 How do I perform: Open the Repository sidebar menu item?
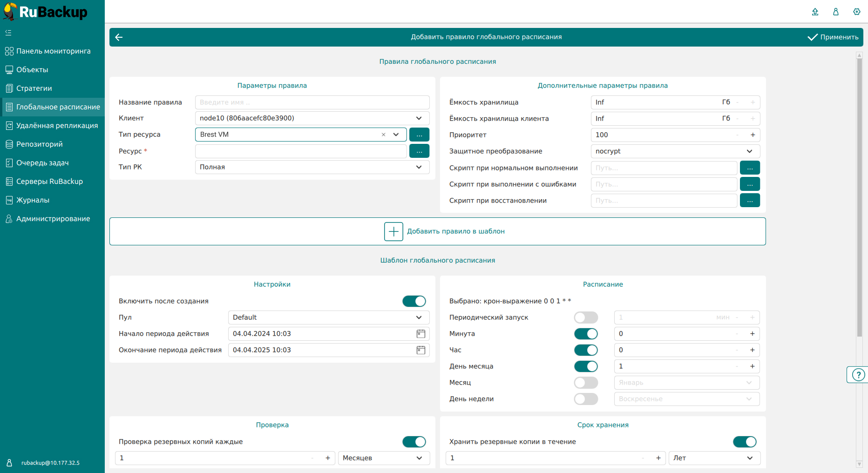(39, 144)
